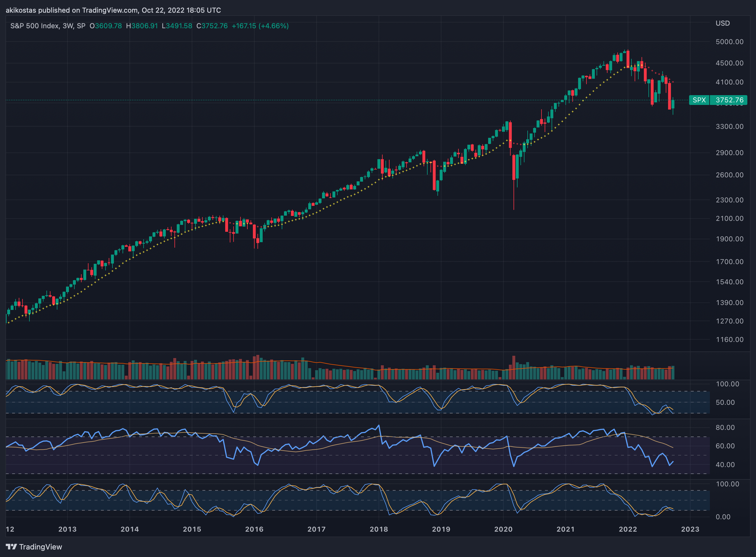Click the USD currency label
The width and height of the screenshot is (756, 557).
coord(723,23)
